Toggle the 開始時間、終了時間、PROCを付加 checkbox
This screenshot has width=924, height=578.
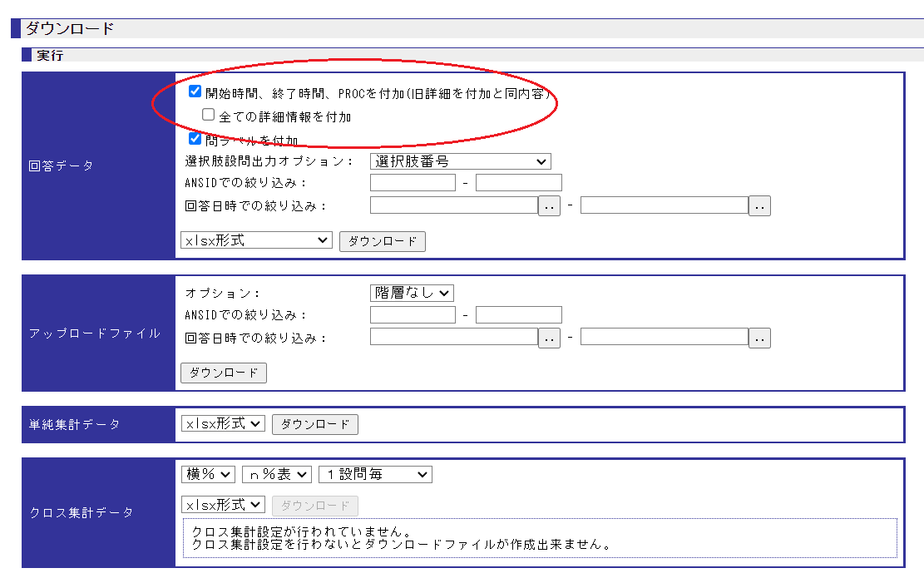195,91
